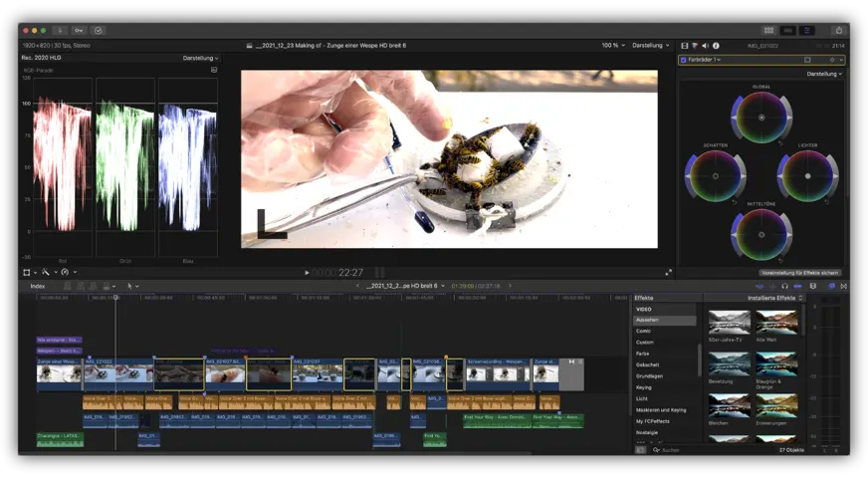Click the Find Your Way green audio clip
Image resolution: width=868 pixels, height=478 pixels.
(497, 420)
